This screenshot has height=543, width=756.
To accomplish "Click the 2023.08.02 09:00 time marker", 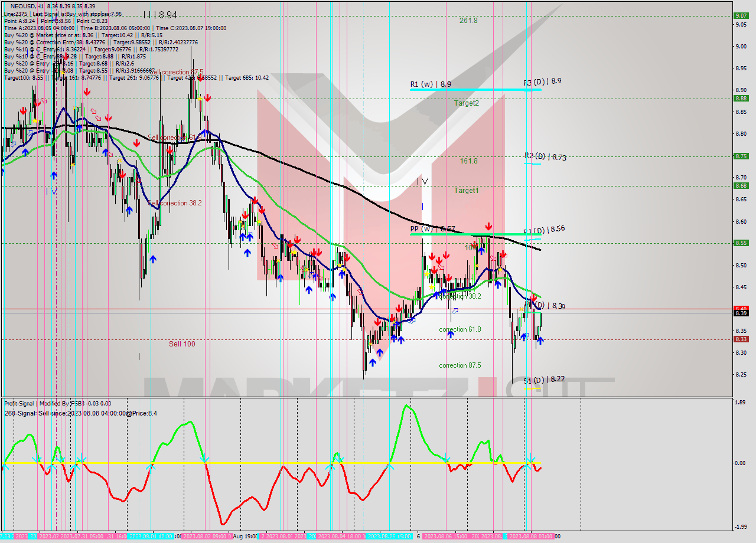I will [204, 536].
